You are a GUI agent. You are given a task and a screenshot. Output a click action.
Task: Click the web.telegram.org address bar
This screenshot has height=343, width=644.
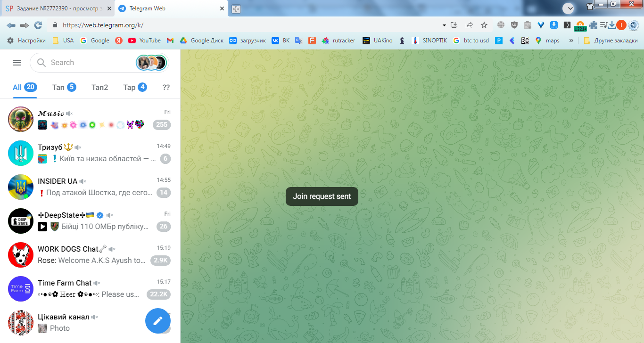245,25
